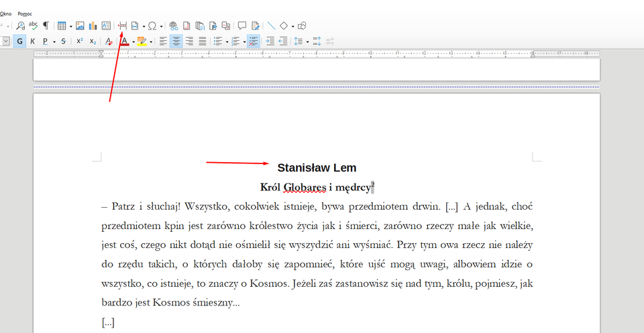Click the horizontal ruler above the page
Screen dimensions: 644x333
(316, 54)
